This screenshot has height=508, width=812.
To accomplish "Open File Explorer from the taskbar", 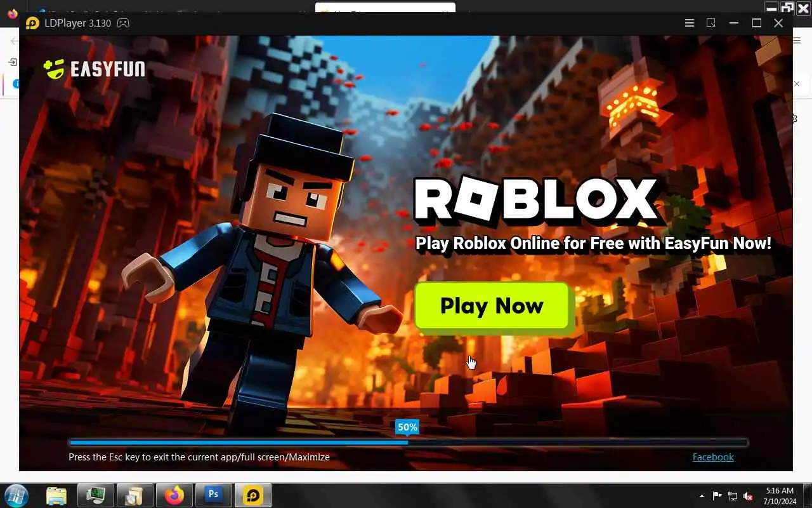I will pos(56,495).
